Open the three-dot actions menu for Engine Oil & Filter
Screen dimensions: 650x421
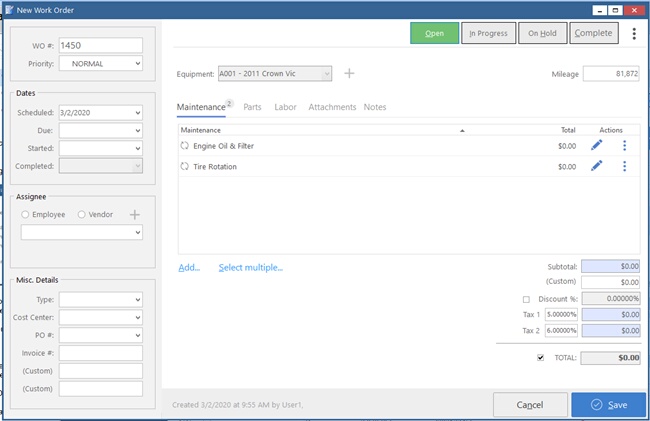624,145
